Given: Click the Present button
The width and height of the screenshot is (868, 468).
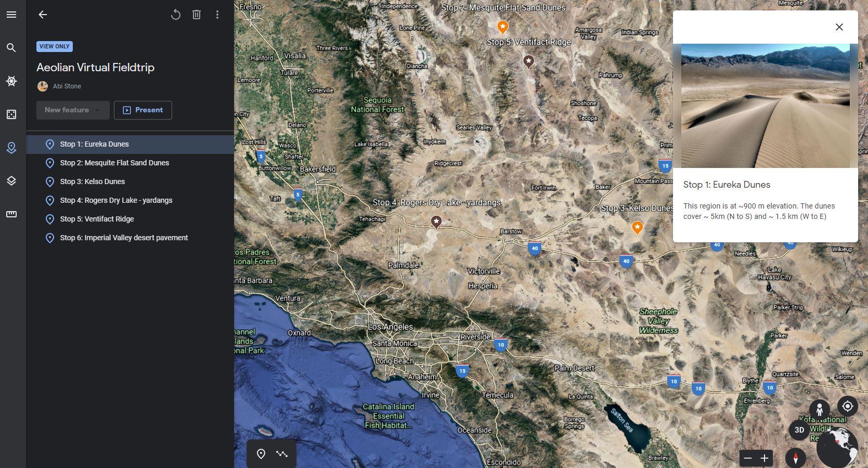Looking at the screenshot, I should [142, 110].
